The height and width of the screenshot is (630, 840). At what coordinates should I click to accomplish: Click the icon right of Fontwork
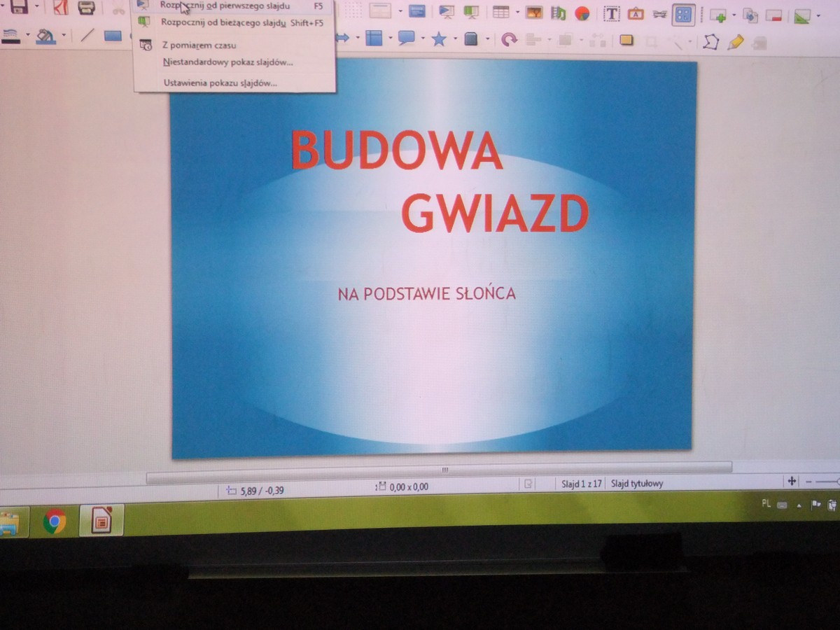click(x=659, y=14)
